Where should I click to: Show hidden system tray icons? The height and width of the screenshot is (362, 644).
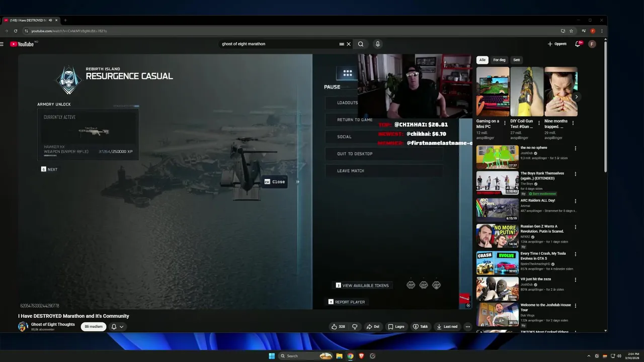[589, 356]
